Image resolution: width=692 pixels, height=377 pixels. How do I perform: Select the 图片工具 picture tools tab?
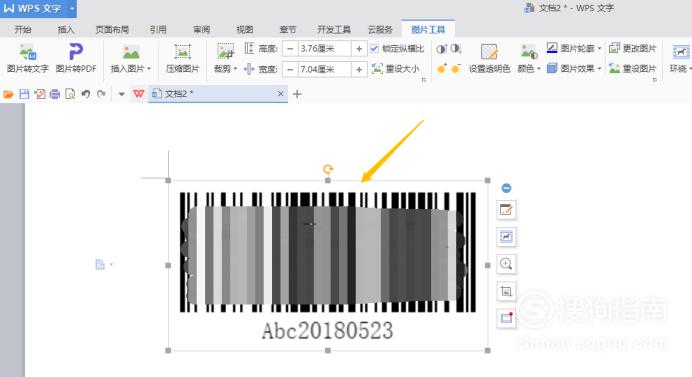[428, 30]
